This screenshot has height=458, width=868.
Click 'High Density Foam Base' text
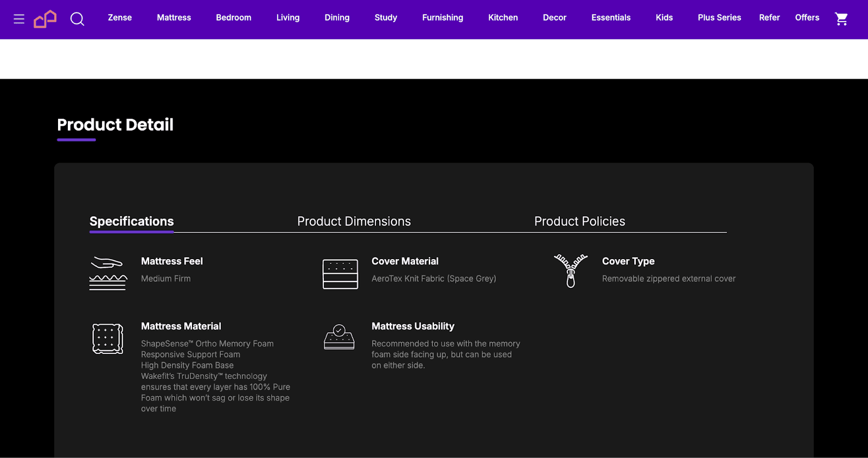pos(187,365)
